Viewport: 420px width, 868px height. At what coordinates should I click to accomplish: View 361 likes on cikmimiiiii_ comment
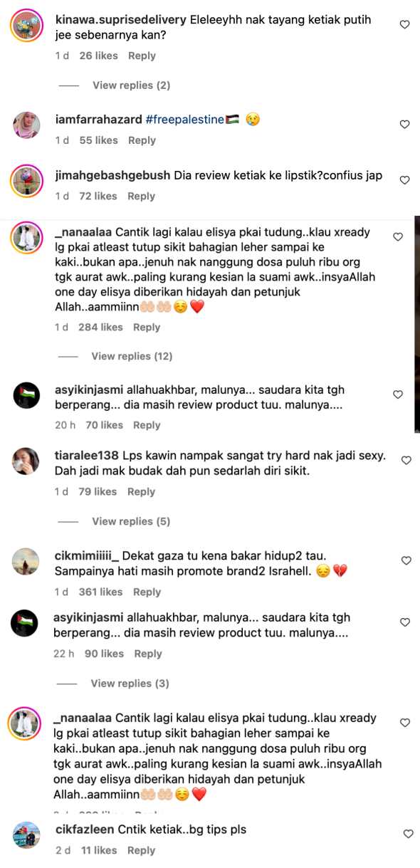100,592
